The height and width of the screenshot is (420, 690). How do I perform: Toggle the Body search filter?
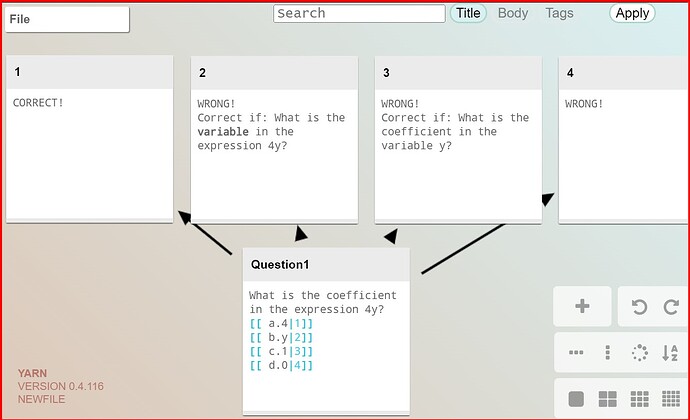point(513,13)
